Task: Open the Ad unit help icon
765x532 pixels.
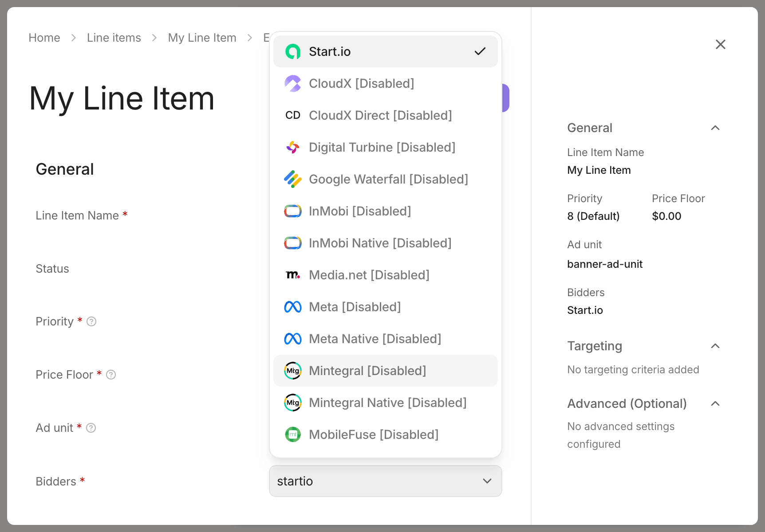Action: pyautogui.click(x=91, y=428)
